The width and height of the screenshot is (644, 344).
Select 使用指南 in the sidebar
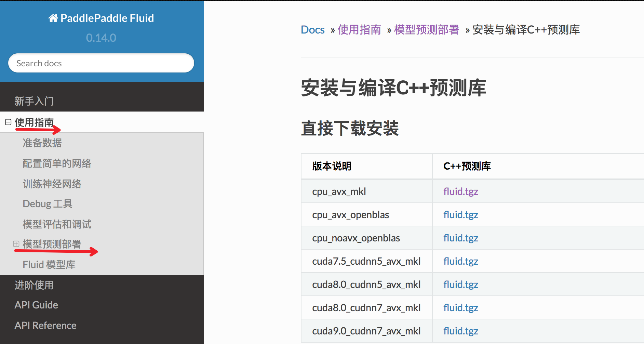[34, 122]
